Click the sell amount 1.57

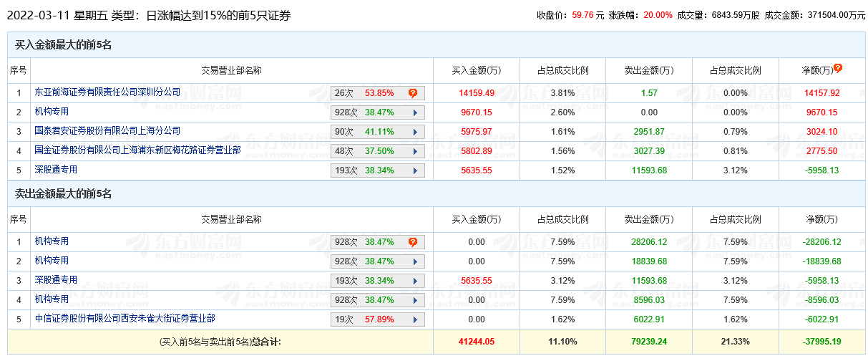(x=649, y=93)
